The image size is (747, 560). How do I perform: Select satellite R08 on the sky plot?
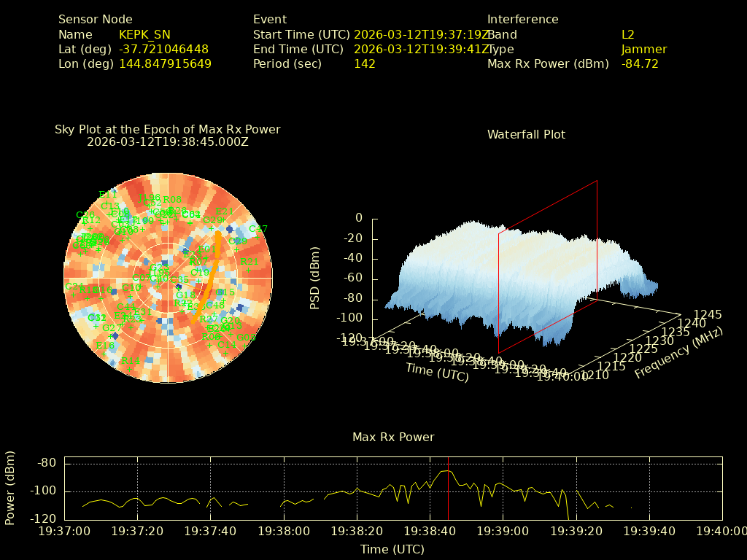tap(172, 200)
